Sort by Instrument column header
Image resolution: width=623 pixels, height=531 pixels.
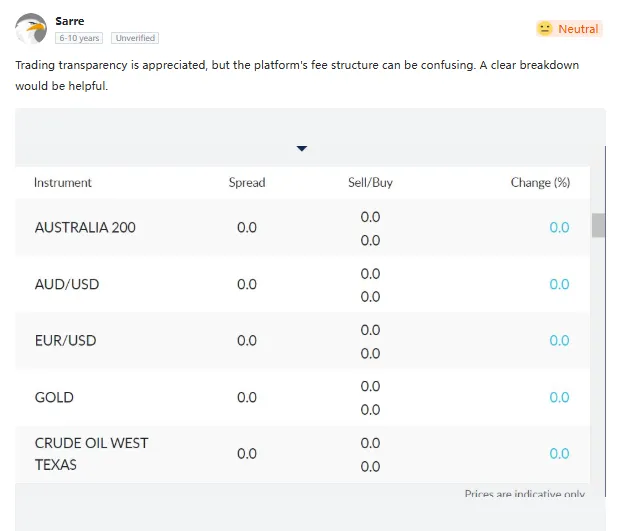pos(63,182)
